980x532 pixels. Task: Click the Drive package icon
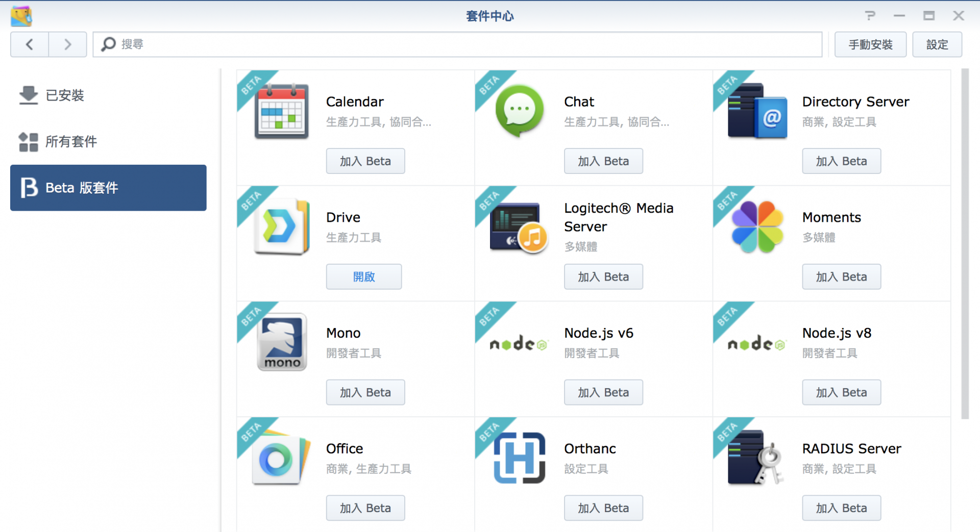[281, 227]
